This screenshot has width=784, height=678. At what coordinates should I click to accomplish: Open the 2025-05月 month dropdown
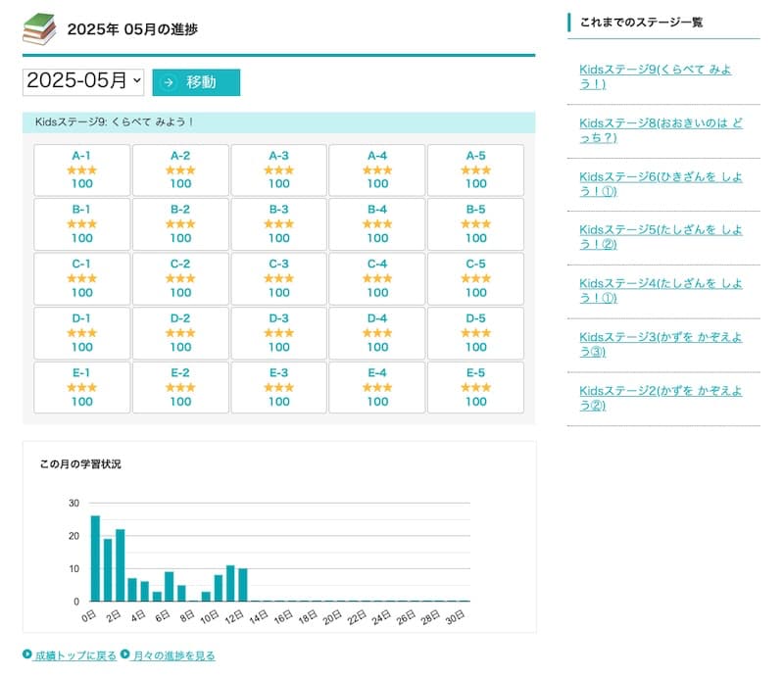[x=83, y=81]
